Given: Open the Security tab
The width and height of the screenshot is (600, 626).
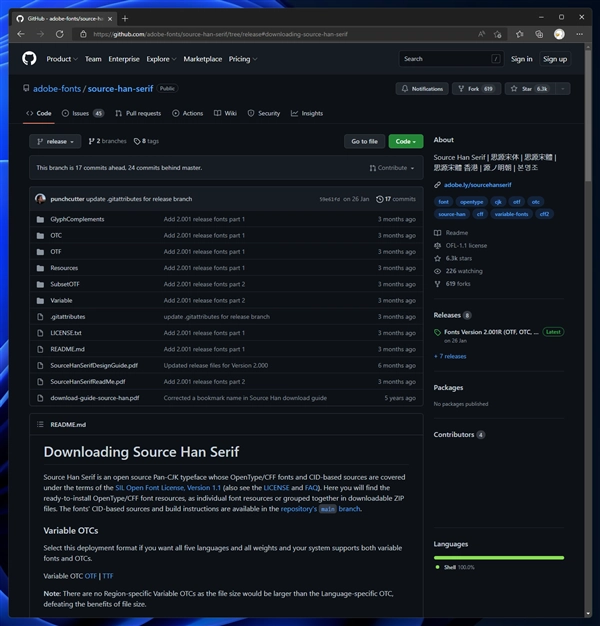Looking at the screenshot, I should 263,113.
